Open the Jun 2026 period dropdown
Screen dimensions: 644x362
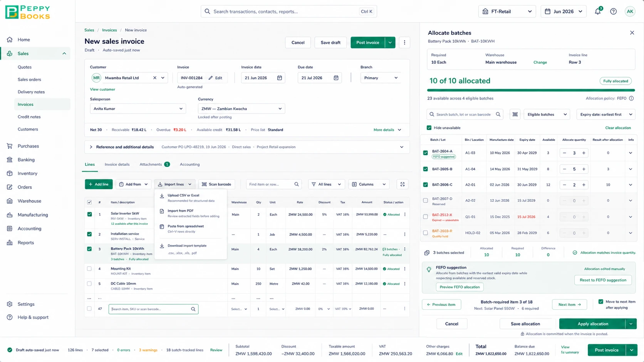click(563, 12)
